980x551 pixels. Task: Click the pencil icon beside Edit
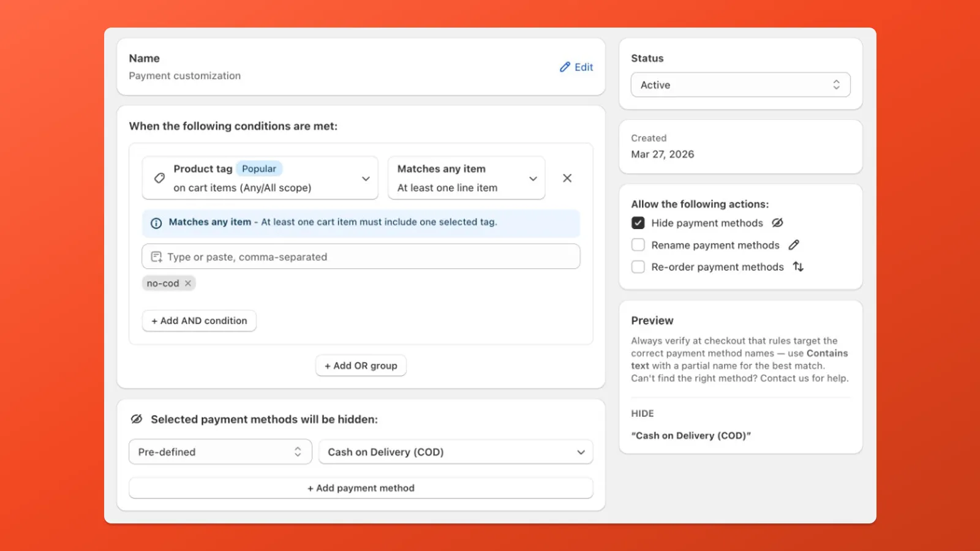pyautogui.click(x=565, y=67)
